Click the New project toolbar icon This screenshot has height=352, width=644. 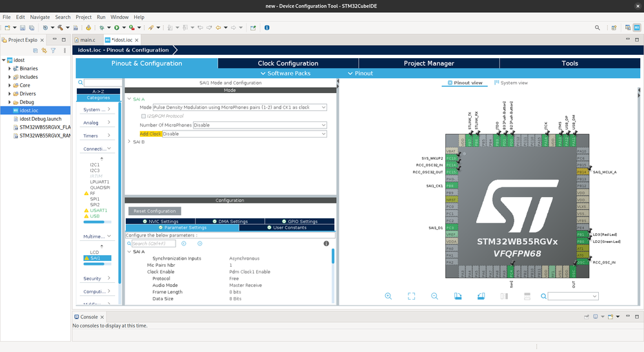[7, 28]
